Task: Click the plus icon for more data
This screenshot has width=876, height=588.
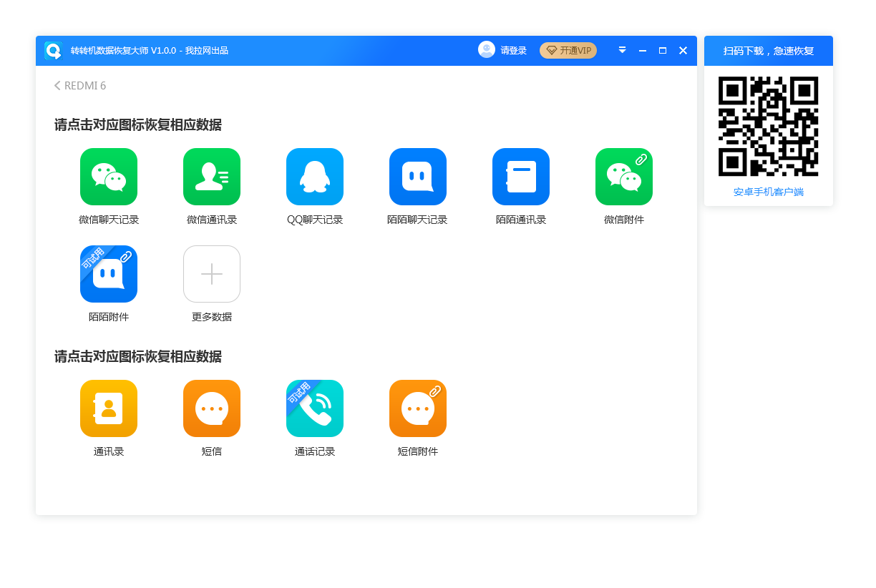Action: click(x=212, y=274)
